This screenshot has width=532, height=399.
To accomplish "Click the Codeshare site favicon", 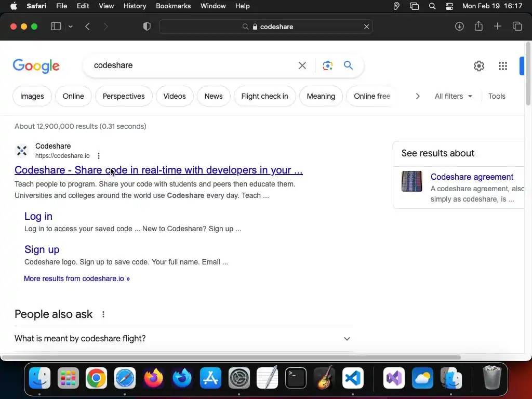I will tap(22, 150).
